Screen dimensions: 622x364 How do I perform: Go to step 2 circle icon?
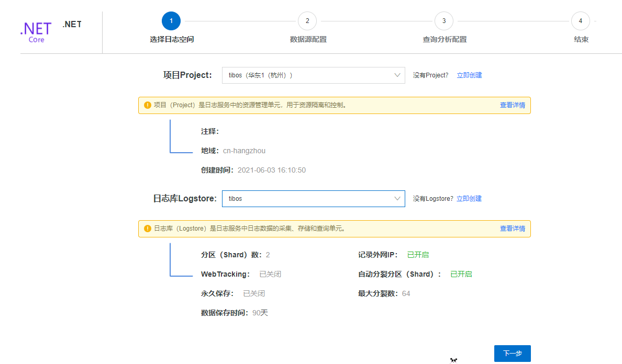[x=307, y=21]
